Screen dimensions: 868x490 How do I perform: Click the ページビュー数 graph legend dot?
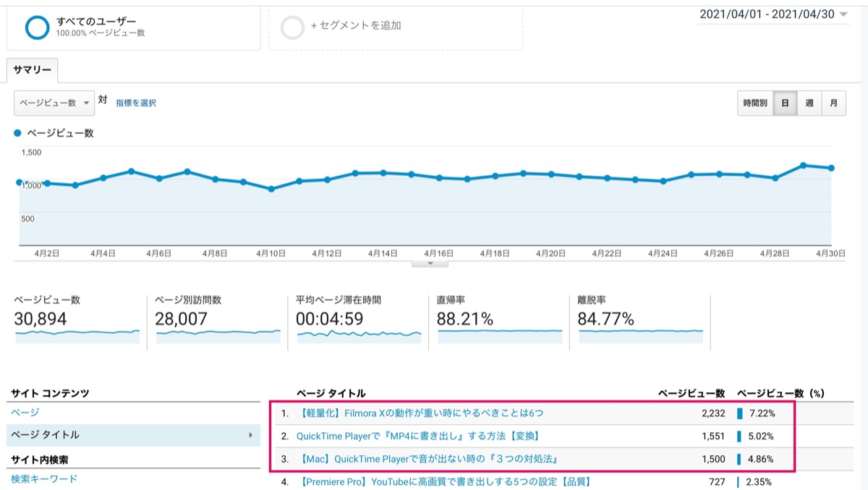[18, 133]
